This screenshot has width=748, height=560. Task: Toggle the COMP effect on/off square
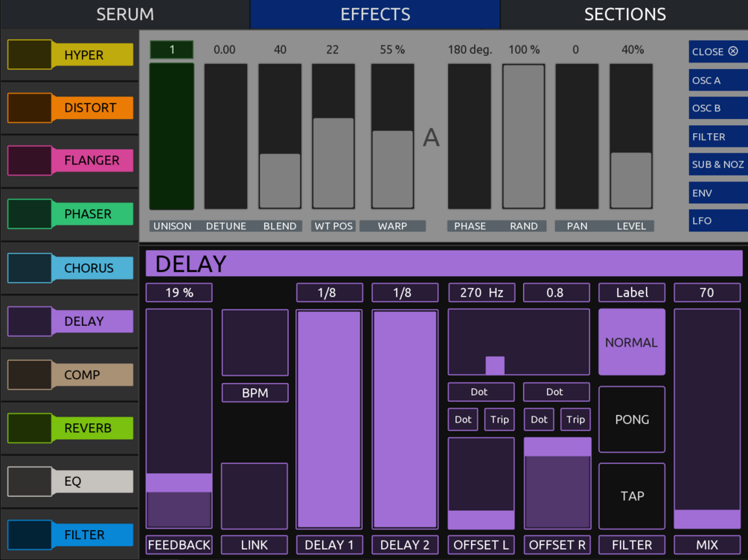30,375
